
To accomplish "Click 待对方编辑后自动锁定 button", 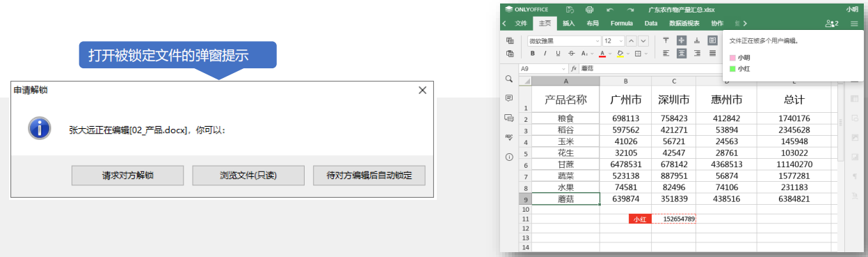I will (369, 176).
